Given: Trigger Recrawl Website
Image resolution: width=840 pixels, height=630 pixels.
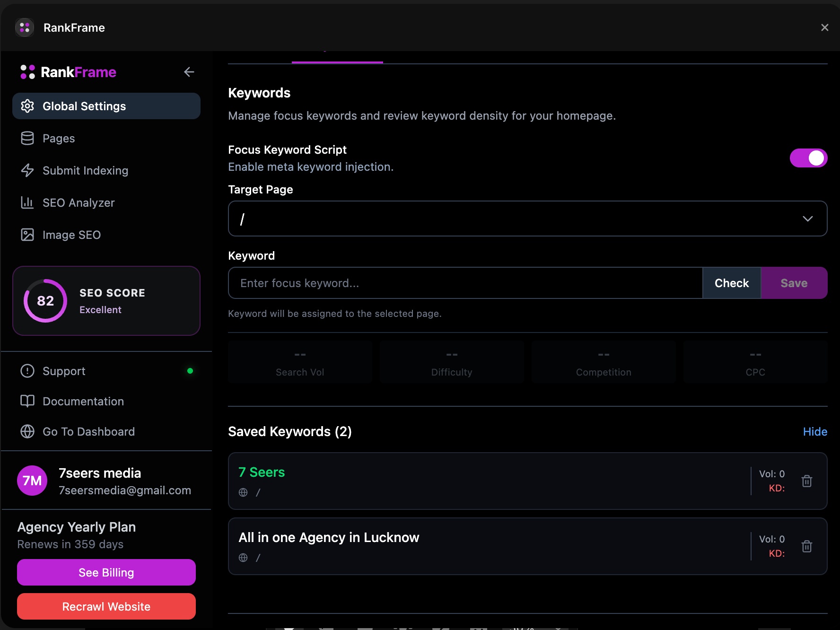Looking at the screenshot, I should (106, 606).
